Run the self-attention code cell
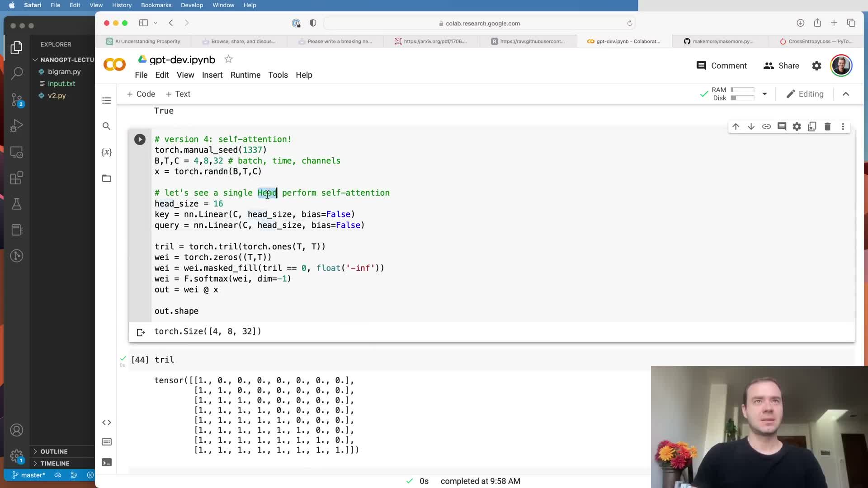Screen dimensions: 868x488 click(x=140, y=139)
